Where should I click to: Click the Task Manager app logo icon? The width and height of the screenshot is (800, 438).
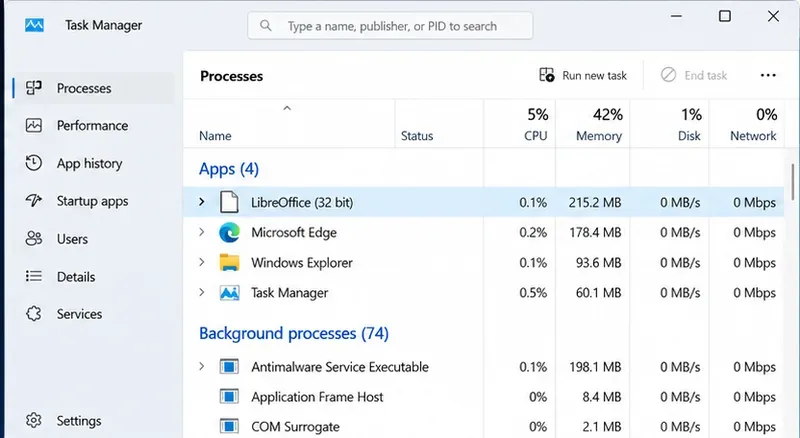pos(34,25)
